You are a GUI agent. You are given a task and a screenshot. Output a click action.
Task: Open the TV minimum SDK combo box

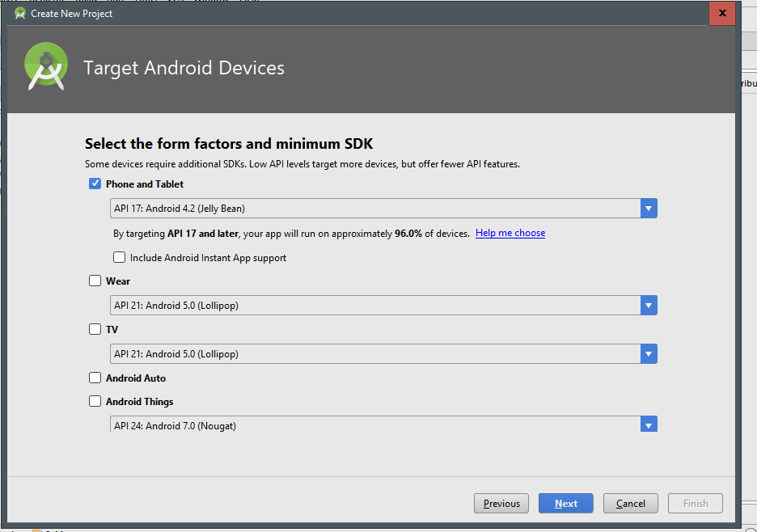tap(383, 354)
